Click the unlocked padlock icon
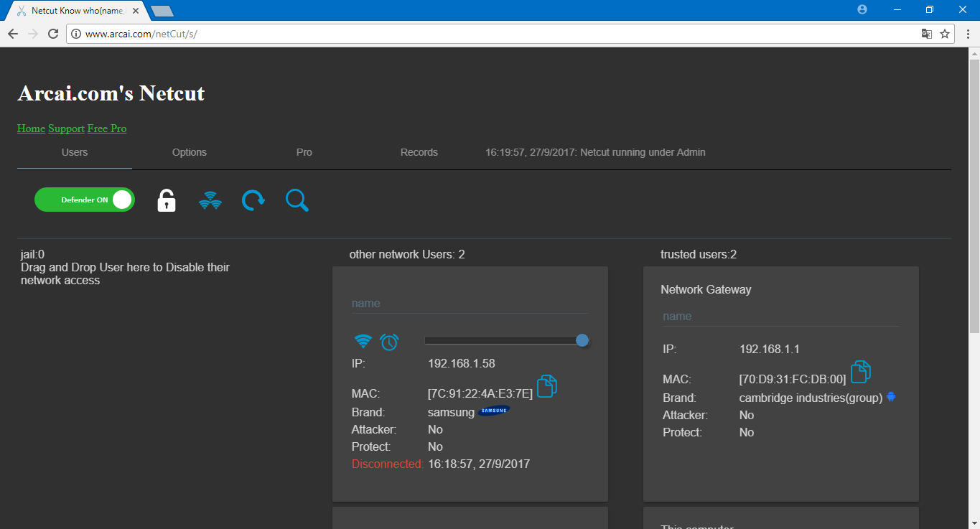980x529 pixels. 167,200
